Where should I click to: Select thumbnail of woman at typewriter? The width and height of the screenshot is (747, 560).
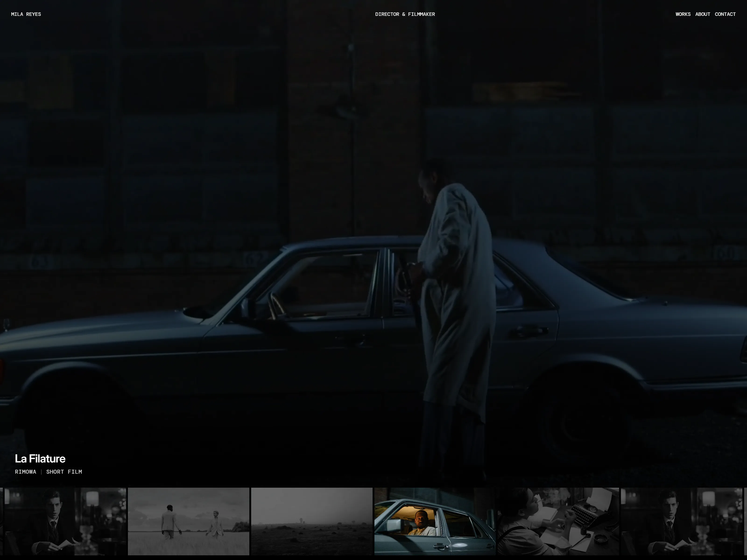click(558, 521)
